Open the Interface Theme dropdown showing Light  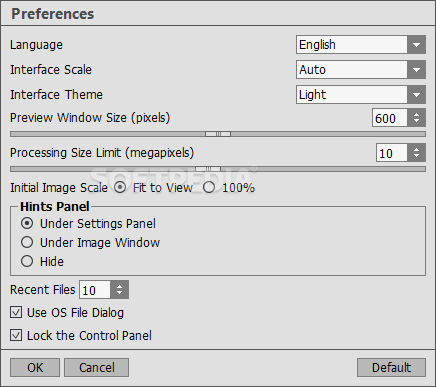361,95
